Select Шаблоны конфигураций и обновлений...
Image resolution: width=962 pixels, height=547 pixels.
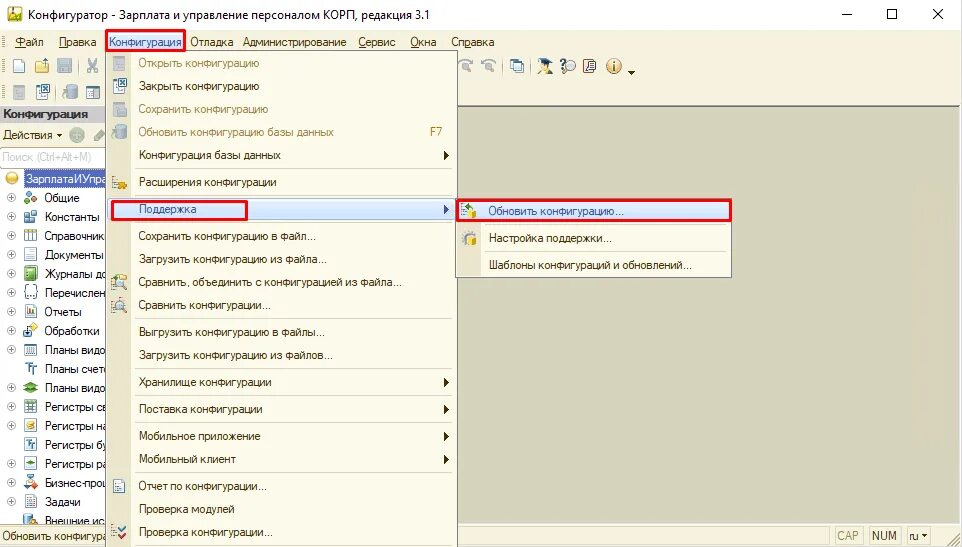593,265
